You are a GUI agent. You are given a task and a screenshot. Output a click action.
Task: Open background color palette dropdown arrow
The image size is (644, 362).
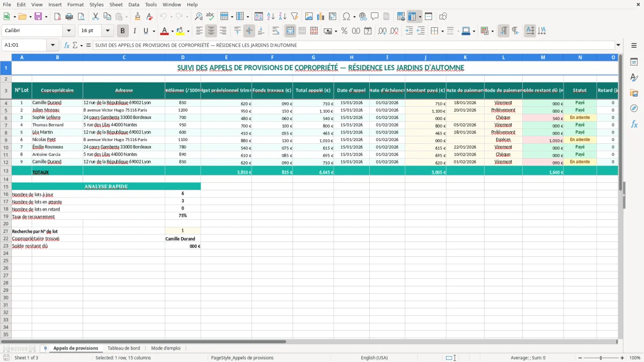click(x=188, y=31)
